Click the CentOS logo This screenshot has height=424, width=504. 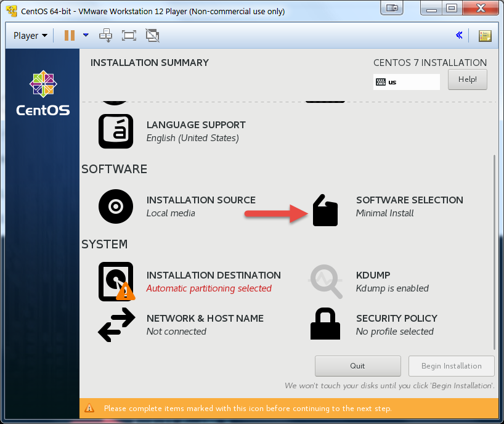(43, 93)
